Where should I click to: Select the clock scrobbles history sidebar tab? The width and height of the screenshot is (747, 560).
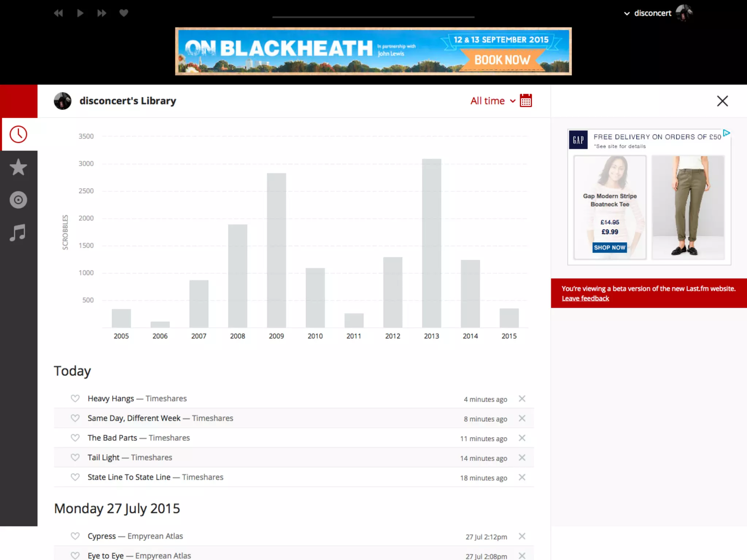pyautogui.click(x=18, y=134)
